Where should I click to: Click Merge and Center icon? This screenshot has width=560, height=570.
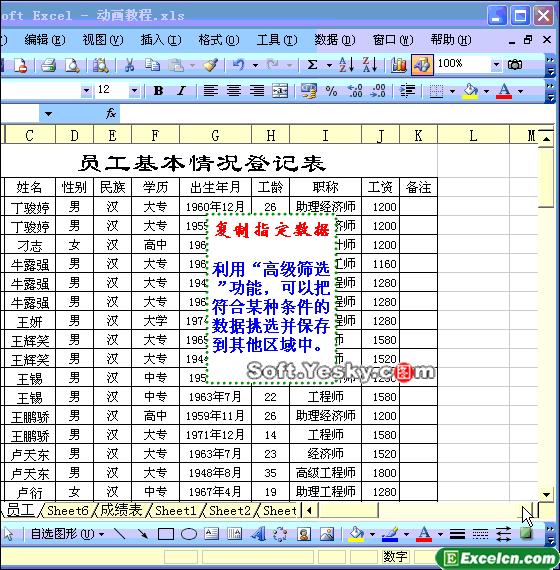click(x=280, y=91)
